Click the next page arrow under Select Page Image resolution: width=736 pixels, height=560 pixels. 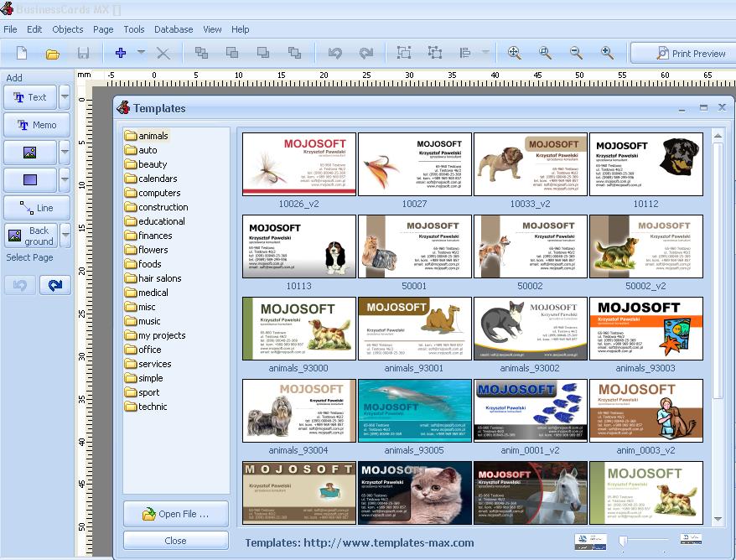point(55,285)
